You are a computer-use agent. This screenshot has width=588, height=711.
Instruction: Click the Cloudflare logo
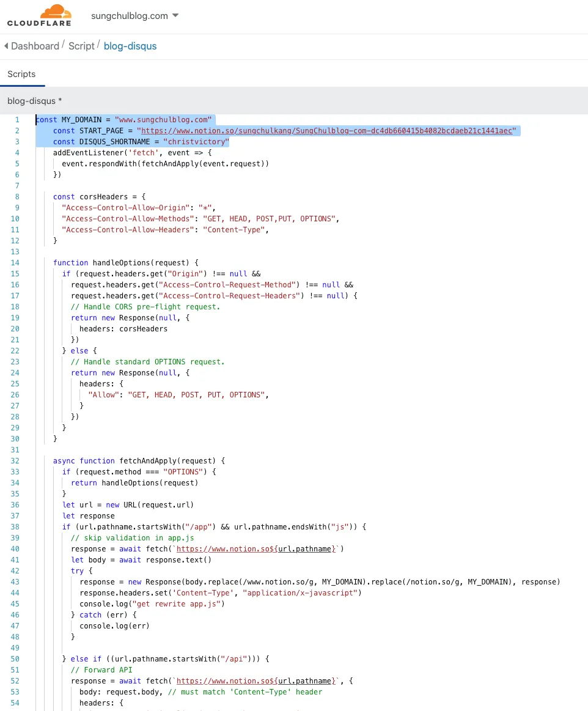coord(39,16)
